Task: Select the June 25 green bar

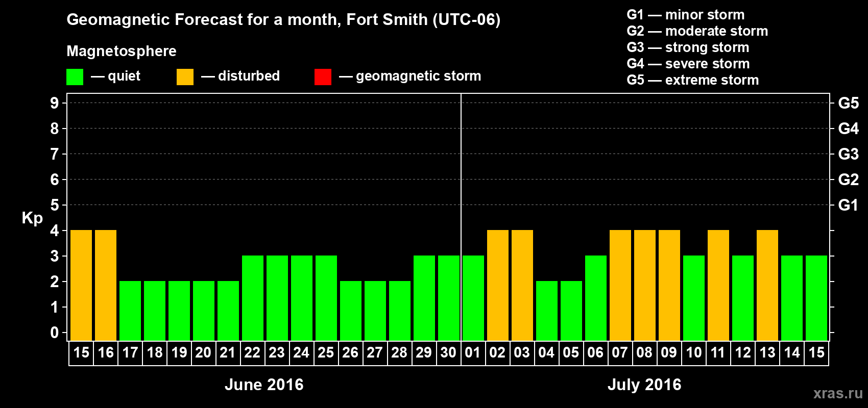Action: coord(326,298)
